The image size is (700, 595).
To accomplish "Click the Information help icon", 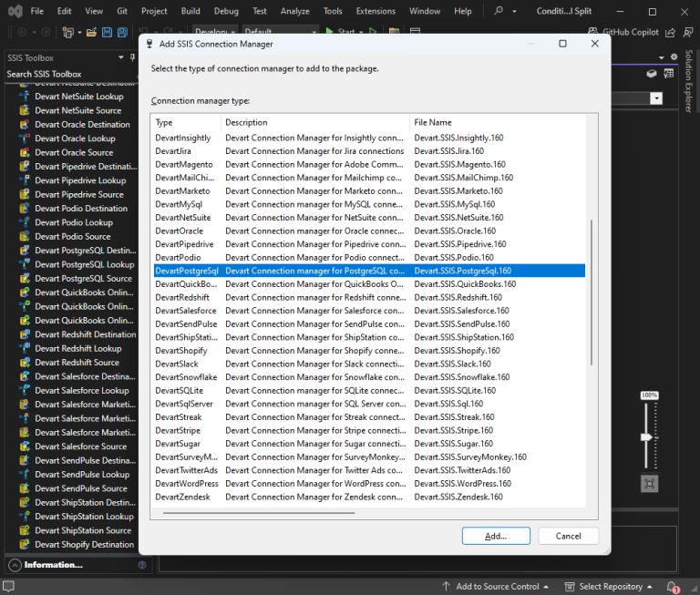I will 142,565.
